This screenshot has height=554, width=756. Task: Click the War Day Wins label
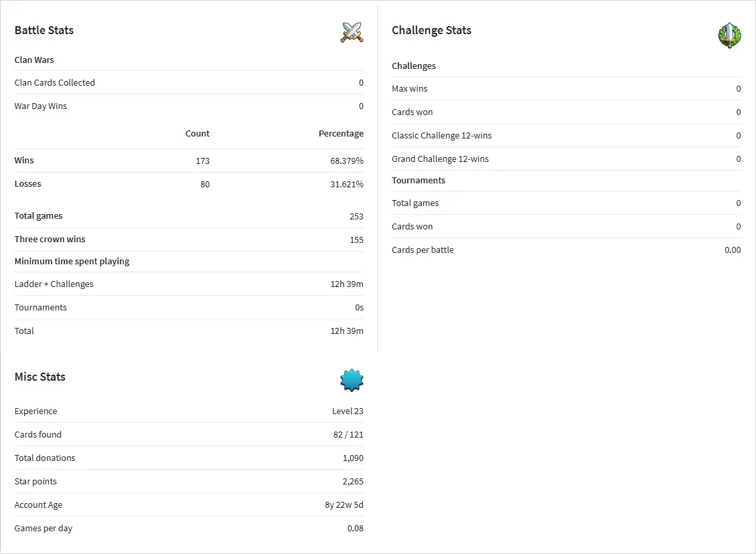click(x=41, y=106)
